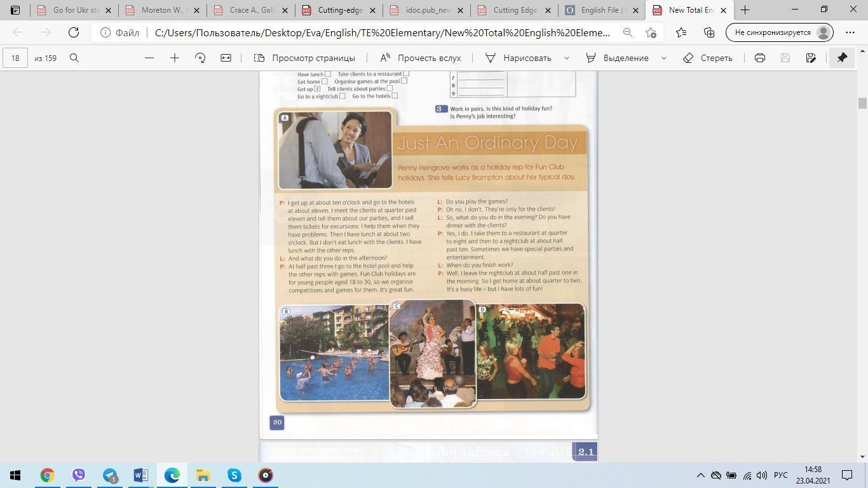Select the Нарисовать draw tool
Image resolution: width=868 pixels, height=488 pixels.
(x=519, y=58)
